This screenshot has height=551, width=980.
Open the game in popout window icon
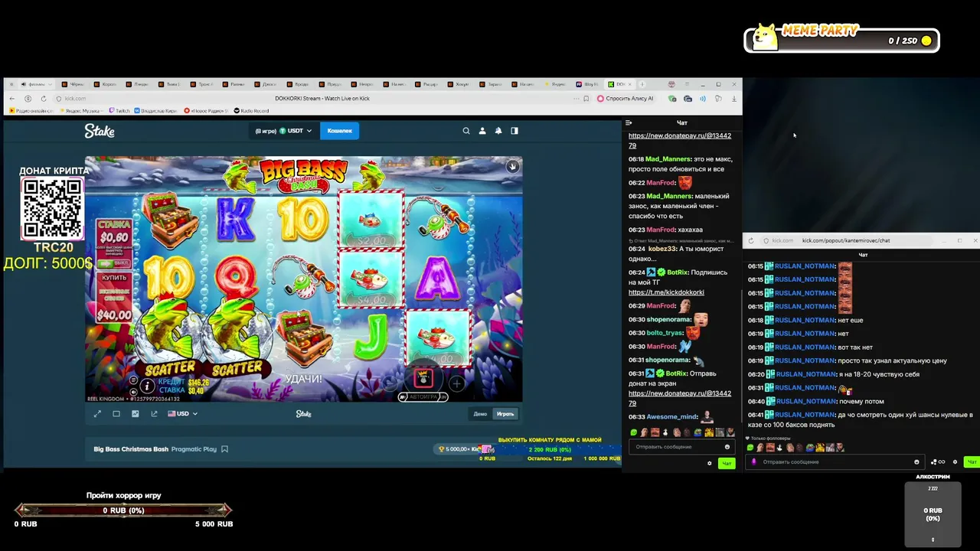click(x=154, y=414)
